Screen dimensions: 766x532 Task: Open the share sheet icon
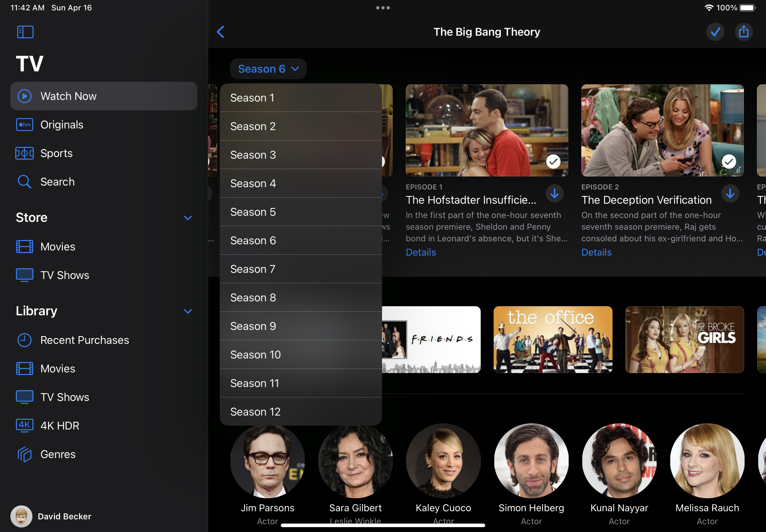coord(743,32)
